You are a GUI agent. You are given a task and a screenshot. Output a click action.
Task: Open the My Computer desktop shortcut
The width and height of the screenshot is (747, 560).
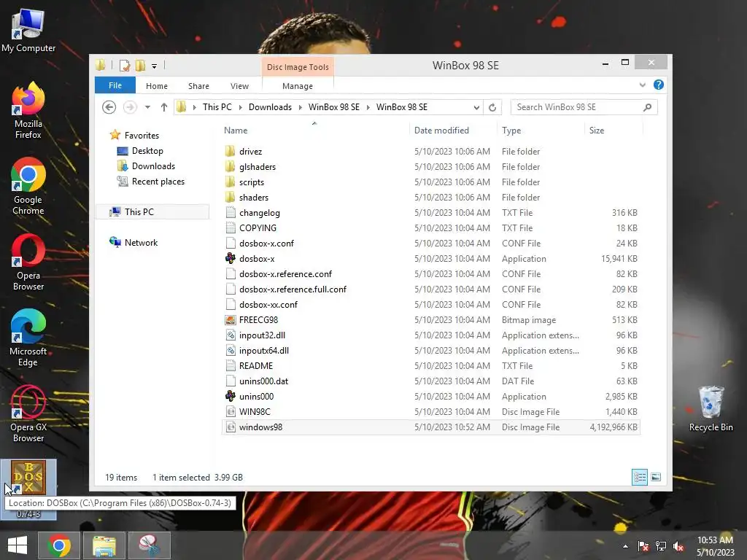[x=28, y=30]
